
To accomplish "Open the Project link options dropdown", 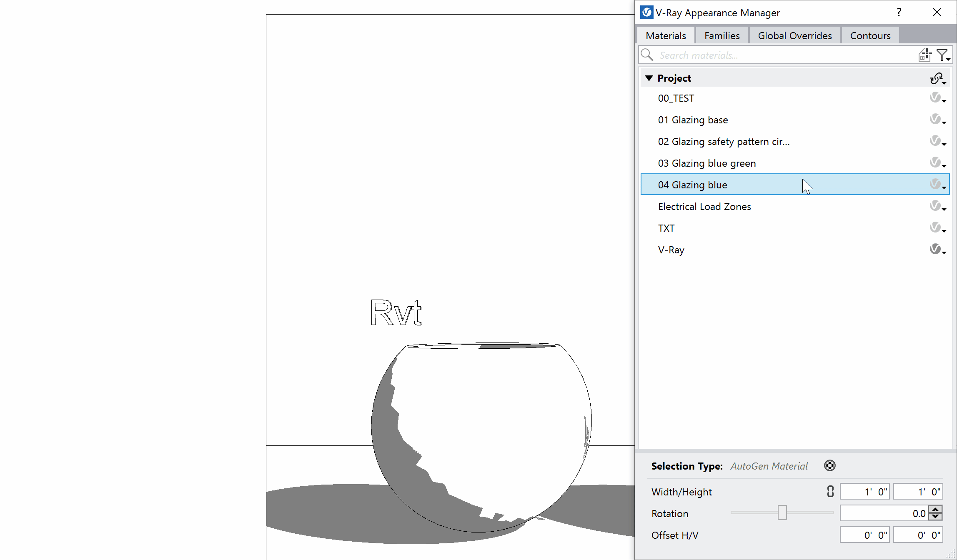I will (x=938, y=78).
